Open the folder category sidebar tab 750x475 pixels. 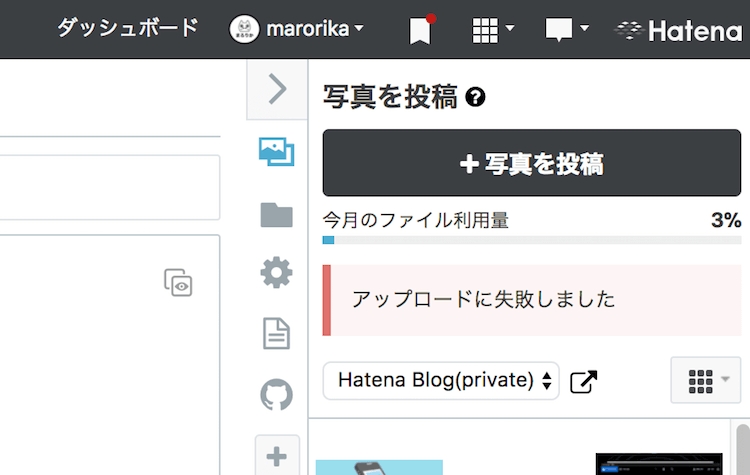coord(276,214)
